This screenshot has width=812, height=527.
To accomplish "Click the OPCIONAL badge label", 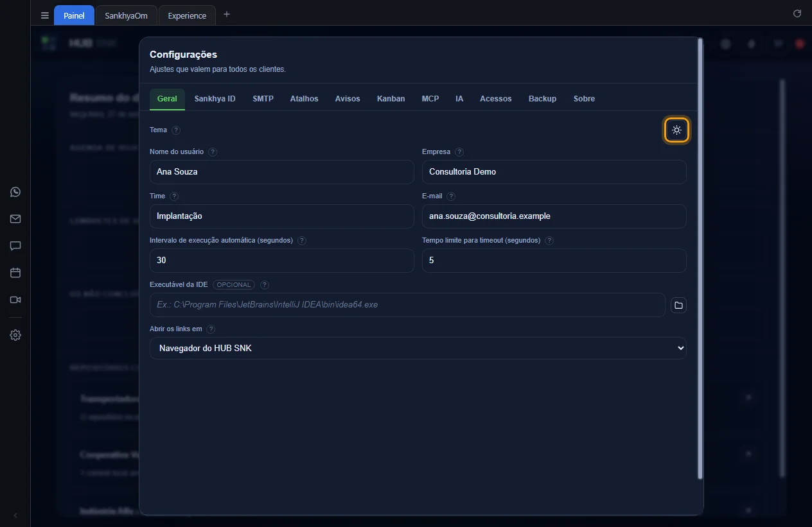I will click(x=234, y=284).
